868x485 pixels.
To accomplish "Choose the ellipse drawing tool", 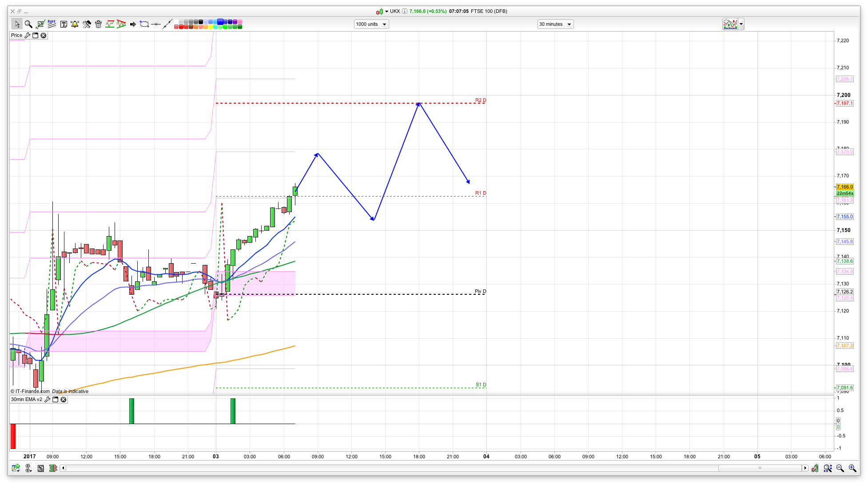I will (x=144, y=24).
